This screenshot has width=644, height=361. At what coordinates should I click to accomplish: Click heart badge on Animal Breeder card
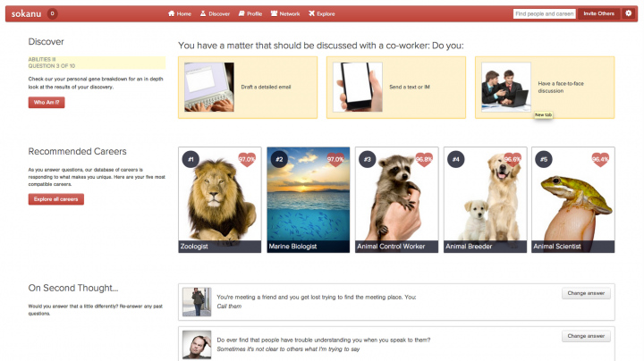(x=513, y=159)
